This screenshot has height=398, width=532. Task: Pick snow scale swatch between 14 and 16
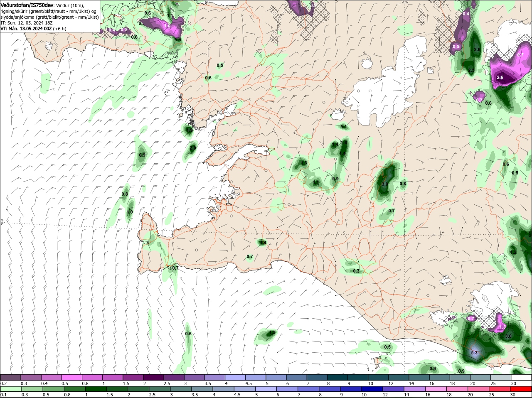419,377
